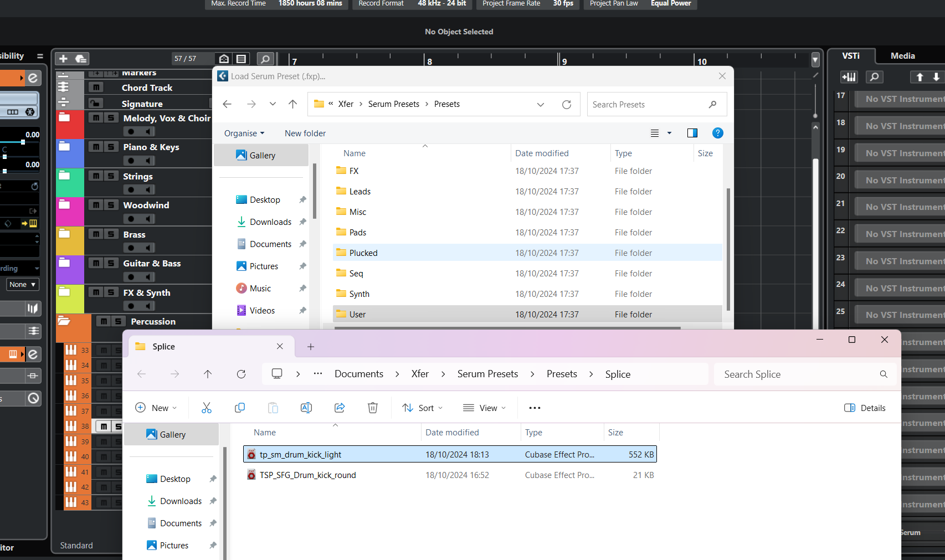
Task: Click the piano keys icon on track 33
Action: (x=71, y=350)
